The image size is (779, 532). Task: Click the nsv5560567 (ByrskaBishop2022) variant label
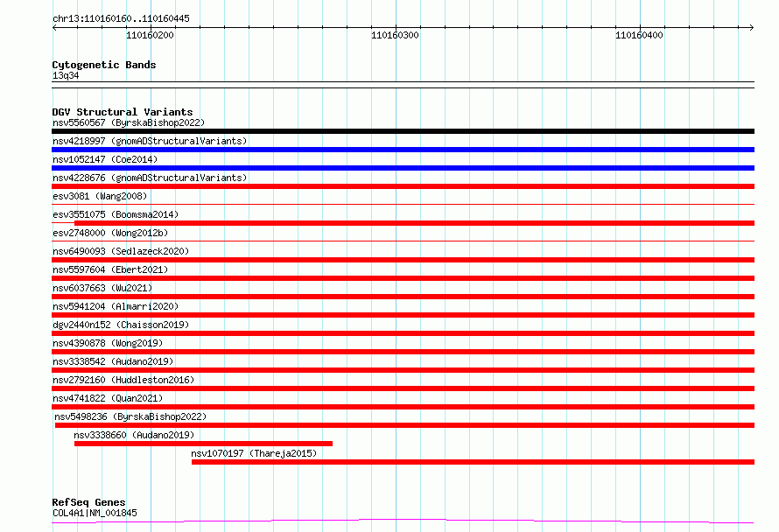pos(129,122)
